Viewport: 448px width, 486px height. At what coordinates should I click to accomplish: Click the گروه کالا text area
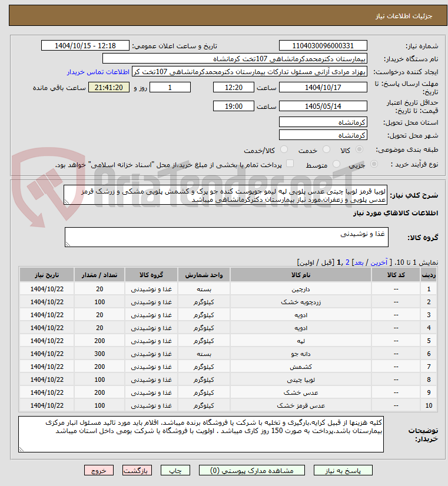227,237
